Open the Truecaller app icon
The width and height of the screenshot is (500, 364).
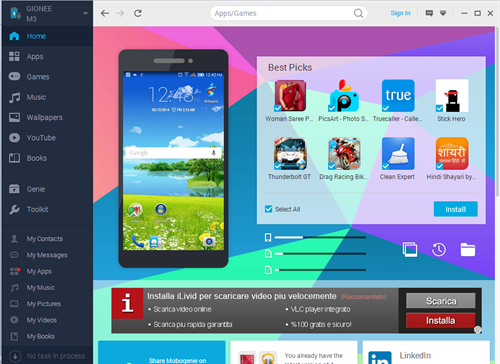pos(398,96)
